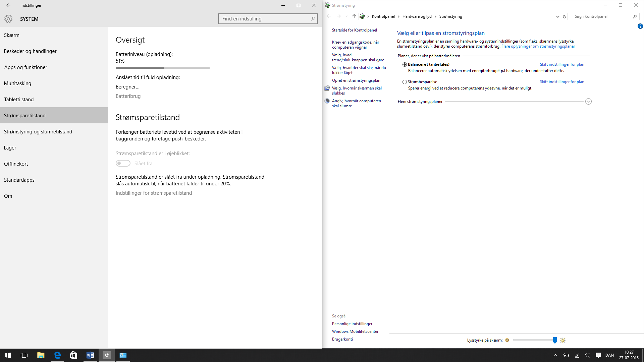The width and height of the screenshot is (644, 362).
Task: Toggle the Strømsparetilstand switch
Action: tap(123, 163)
